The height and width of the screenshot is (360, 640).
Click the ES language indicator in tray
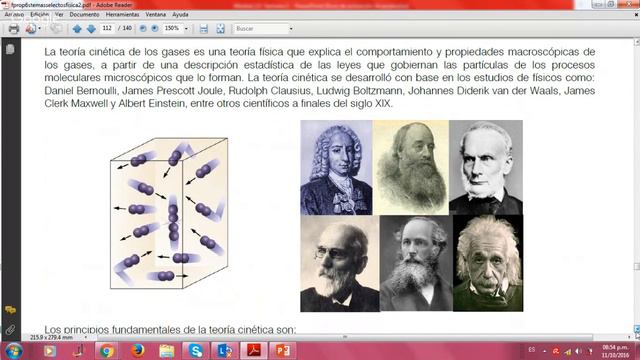coord(531,350)
